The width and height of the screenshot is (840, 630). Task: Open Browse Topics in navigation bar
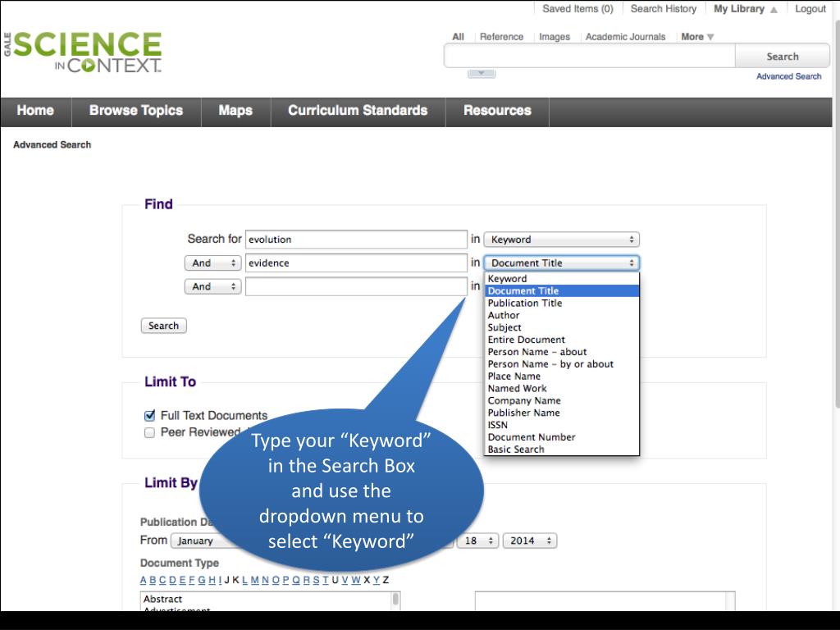click(x=136, y=111)
